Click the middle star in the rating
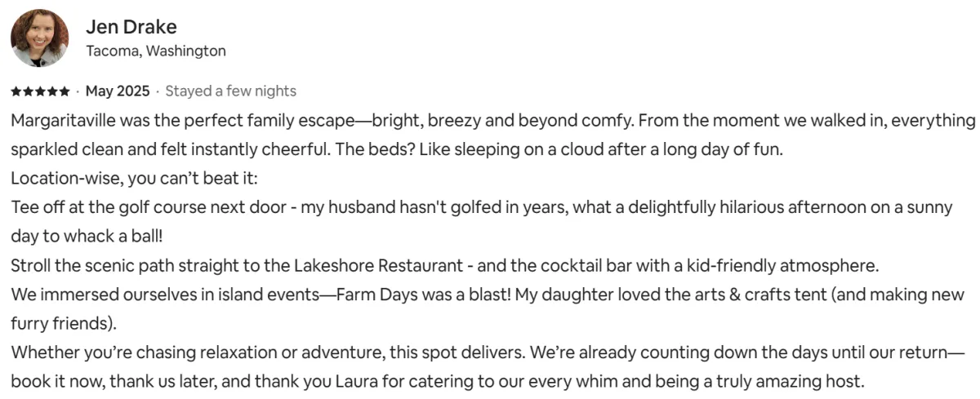This screenshot has height=399, width=980. pyautogui.click(x=41, y=91)
